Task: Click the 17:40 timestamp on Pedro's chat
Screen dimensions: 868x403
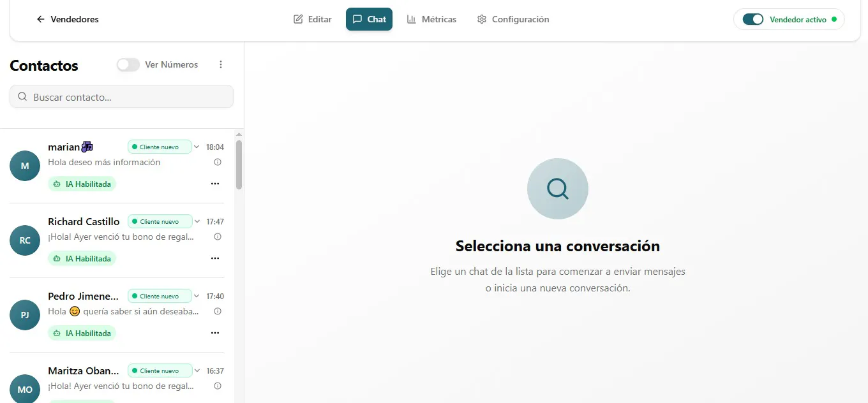Action: pos(215,297)
